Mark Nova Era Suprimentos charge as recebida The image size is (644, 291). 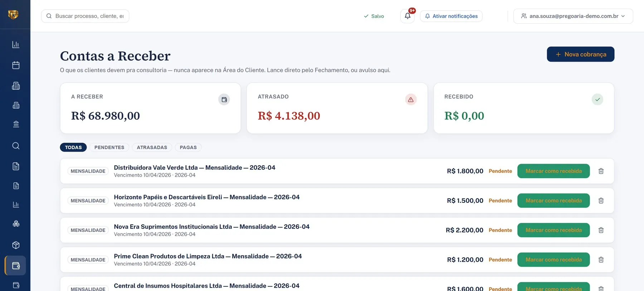[x=553, y=230]
